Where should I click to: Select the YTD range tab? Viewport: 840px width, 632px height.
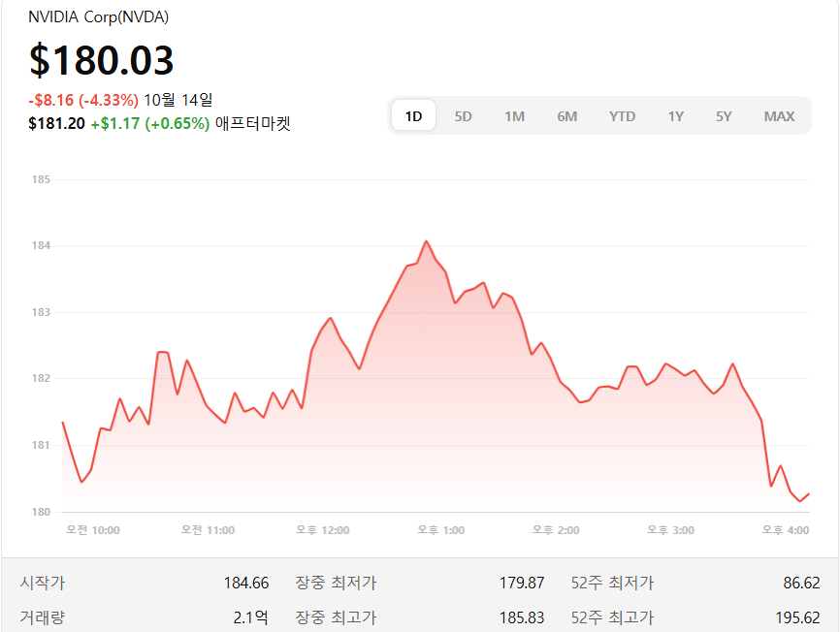click(623, 116)
